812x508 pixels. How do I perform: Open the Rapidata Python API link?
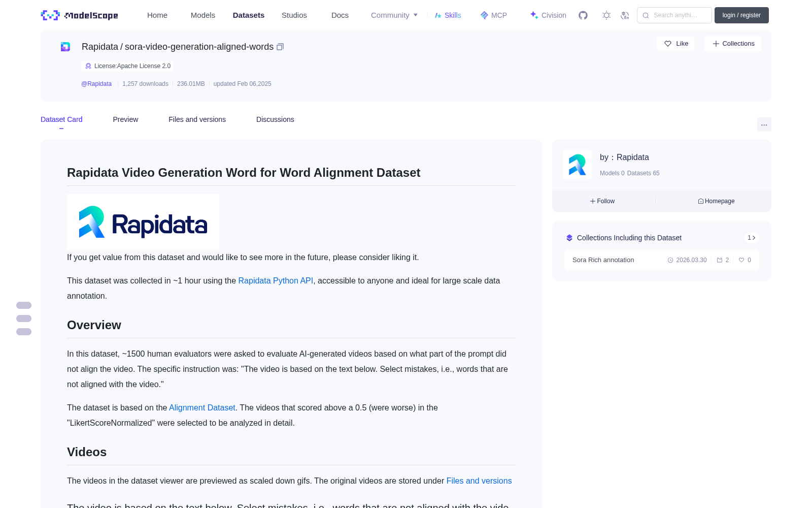coord(276,281)
